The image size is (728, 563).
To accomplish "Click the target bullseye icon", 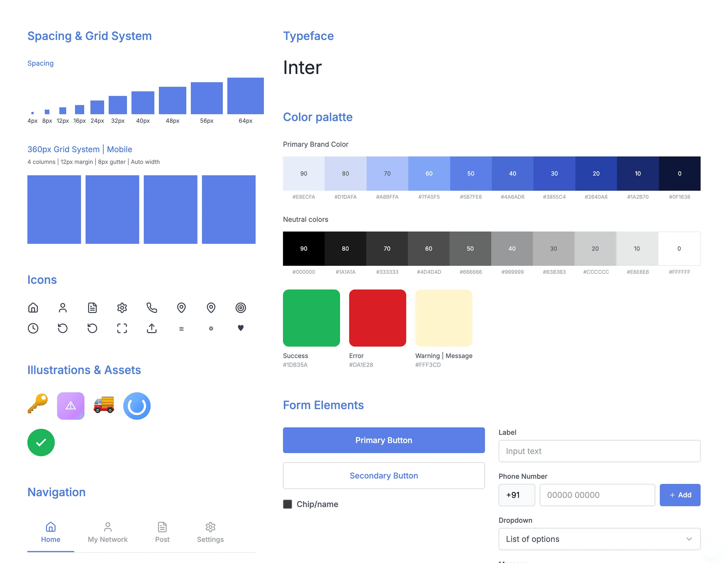I will point(240,307).
